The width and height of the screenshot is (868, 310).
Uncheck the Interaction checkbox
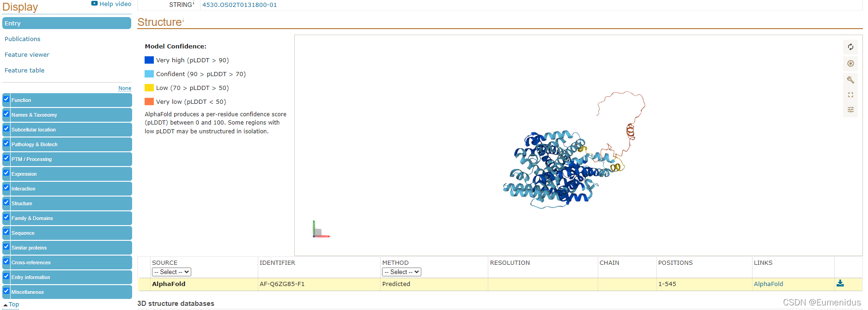pyautogui.click(x=6, y=188)
